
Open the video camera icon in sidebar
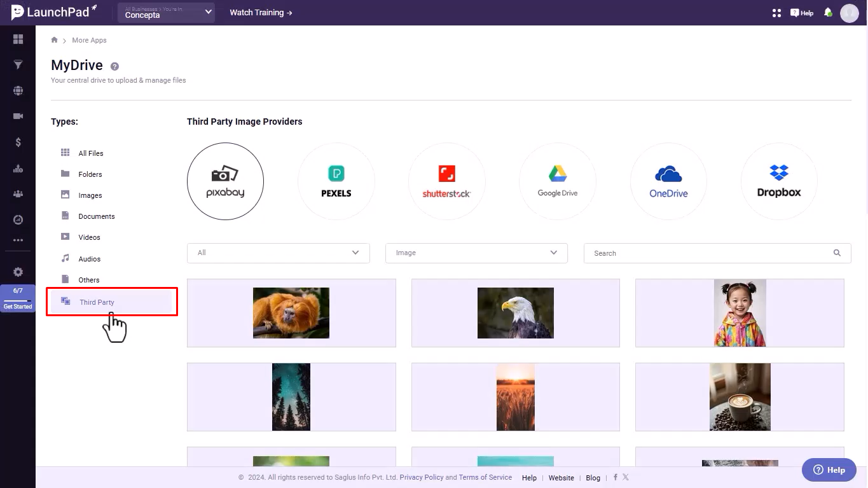pyautogui.click(x=18, y=116)
